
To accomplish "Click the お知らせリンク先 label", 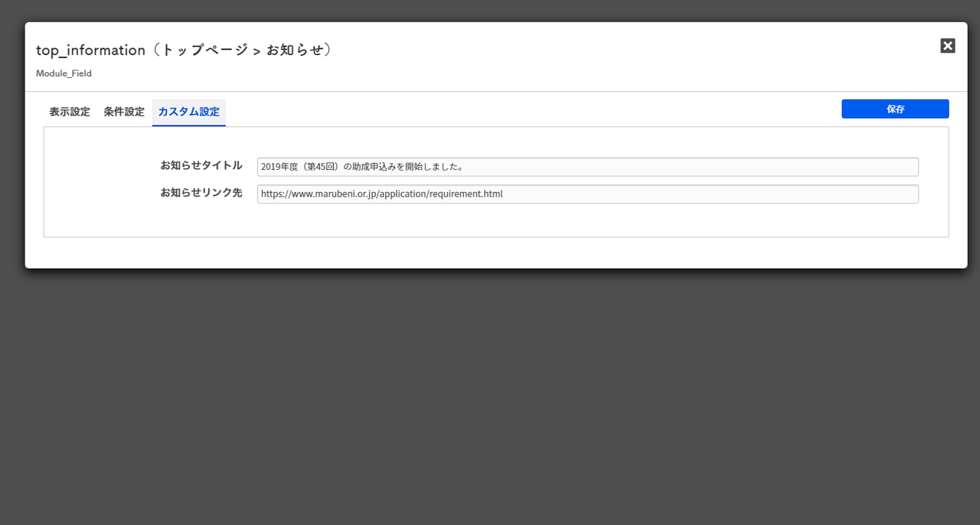I will pyautogui.click(x=201, y=193).
